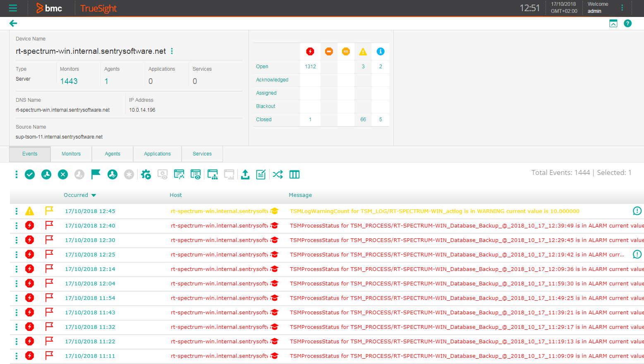
Task: Unflag the selected event using the toolbar flag
Action: point(96,174)
